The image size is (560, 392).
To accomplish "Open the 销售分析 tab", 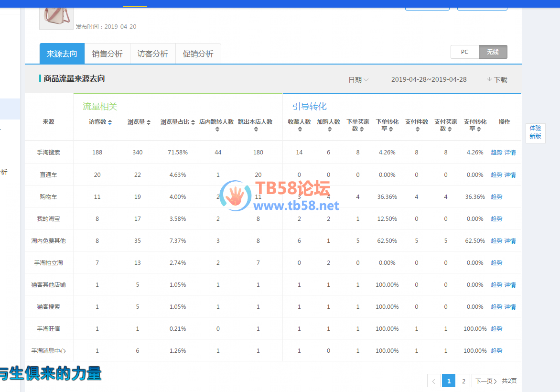I will 107,54.
